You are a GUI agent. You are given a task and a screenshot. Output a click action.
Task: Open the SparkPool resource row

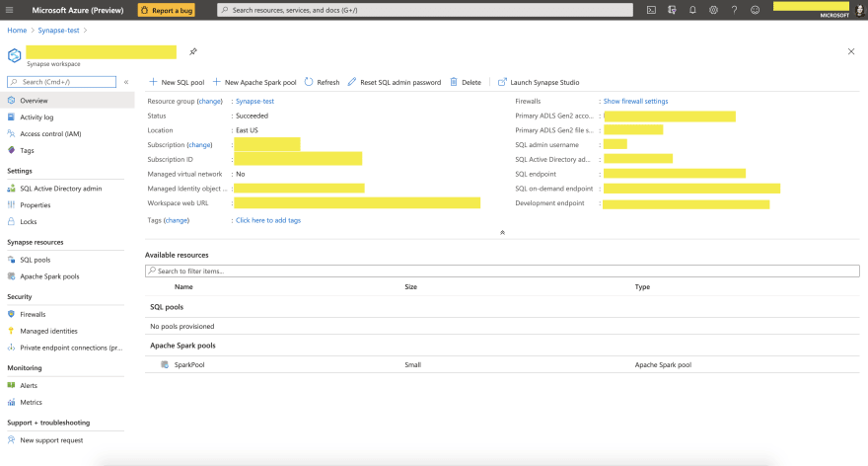click(x=502, y=364)
